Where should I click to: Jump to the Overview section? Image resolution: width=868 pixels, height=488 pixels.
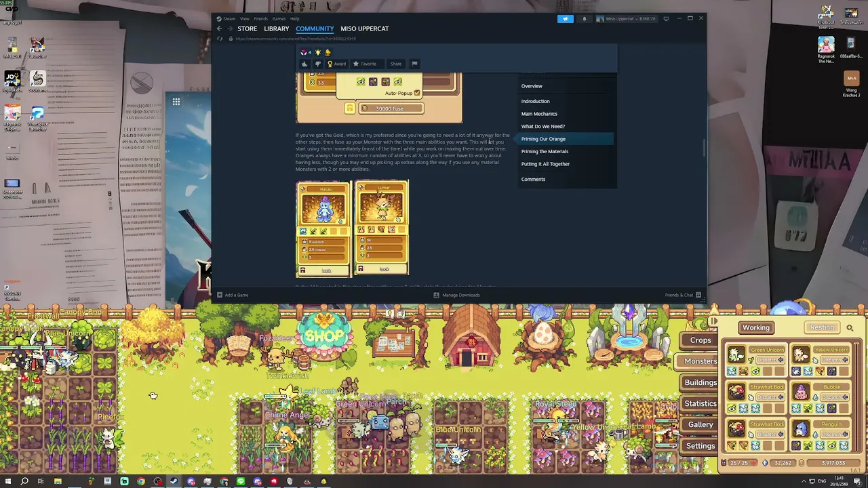click(532, 86)
